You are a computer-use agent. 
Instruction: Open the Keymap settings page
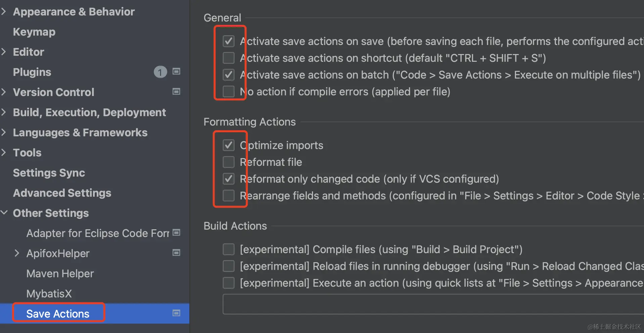tap(34, 32)
